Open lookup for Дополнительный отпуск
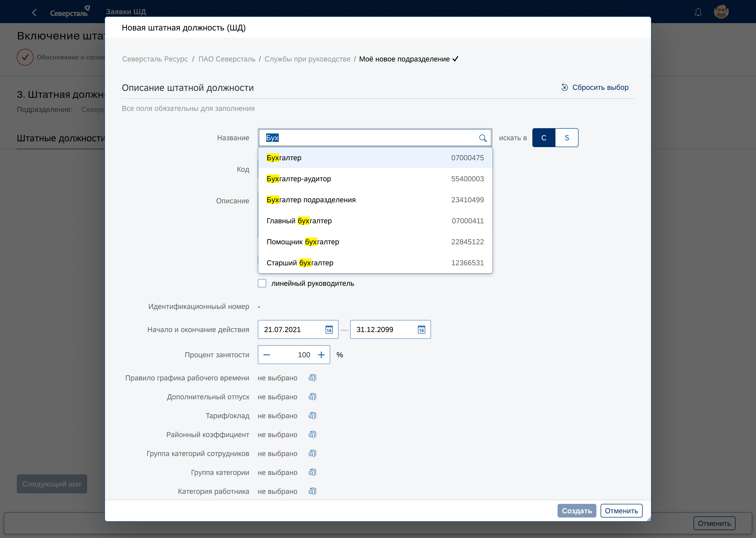The image size is (756, 538). [x=312, y=397]
